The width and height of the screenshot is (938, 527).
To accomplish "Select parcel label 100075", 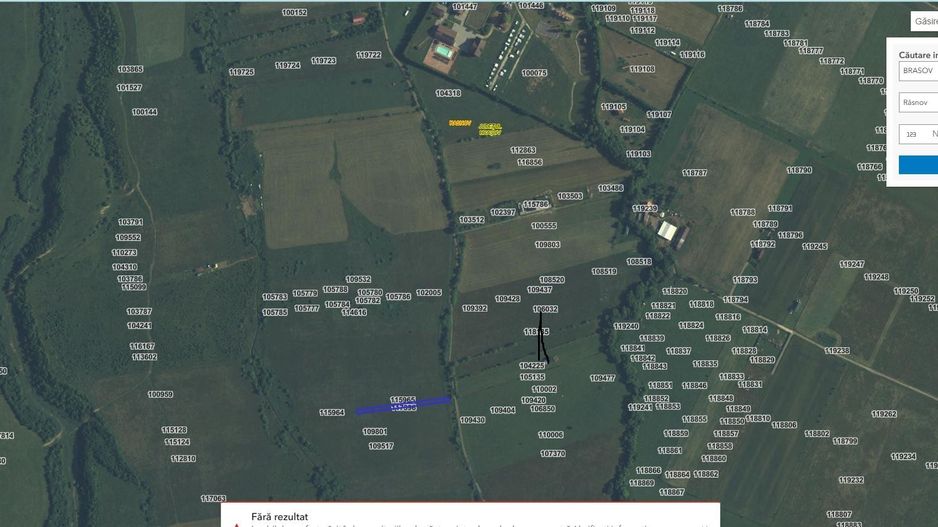I will tap(534, 73).
